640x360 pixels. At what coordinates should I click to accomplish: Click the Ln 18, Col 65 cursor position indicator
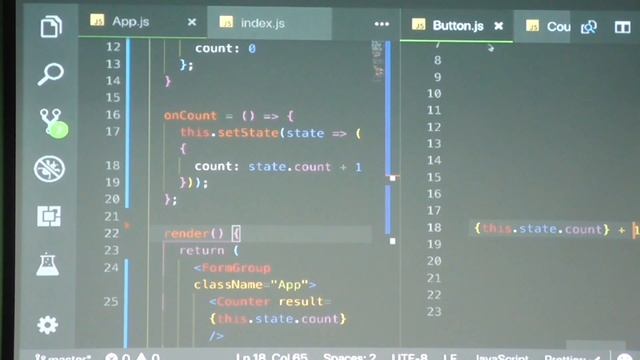(271, 357)
